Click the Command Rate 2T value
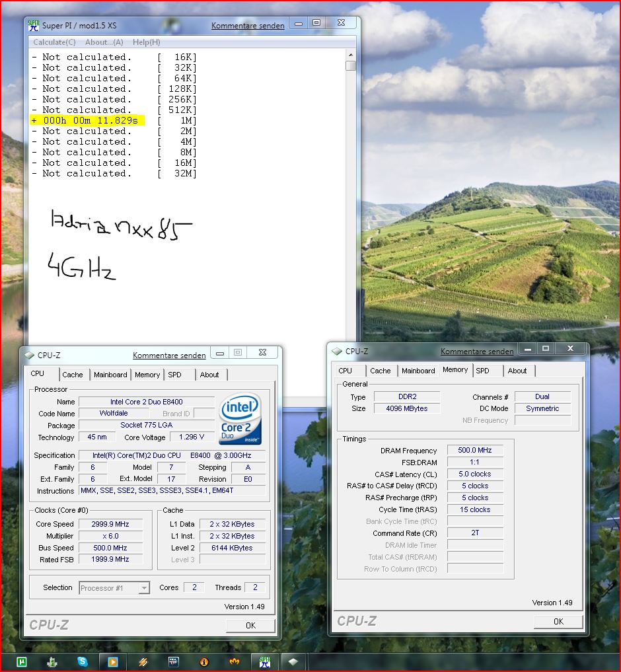 coord(475,533)
